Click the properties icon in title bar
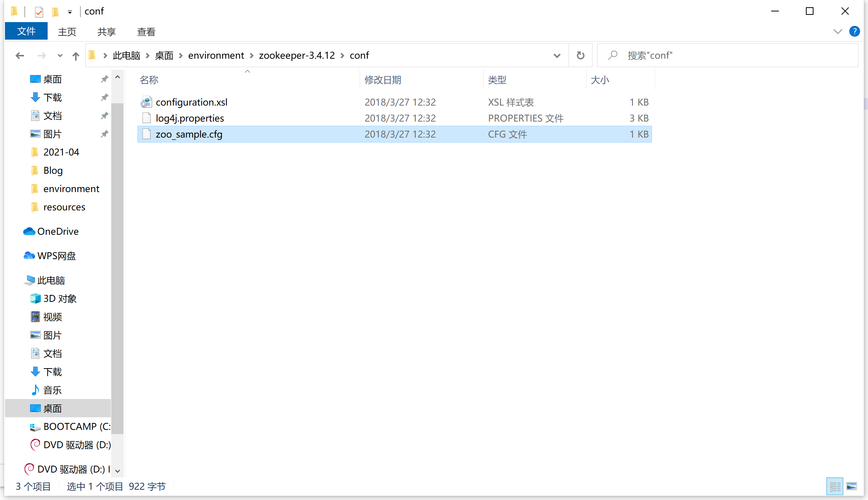Screen dimensions: 868x500 click(39, 12)
